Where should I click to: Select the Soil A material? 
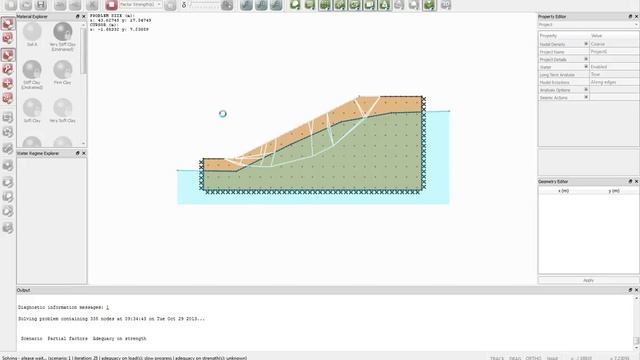32,34
